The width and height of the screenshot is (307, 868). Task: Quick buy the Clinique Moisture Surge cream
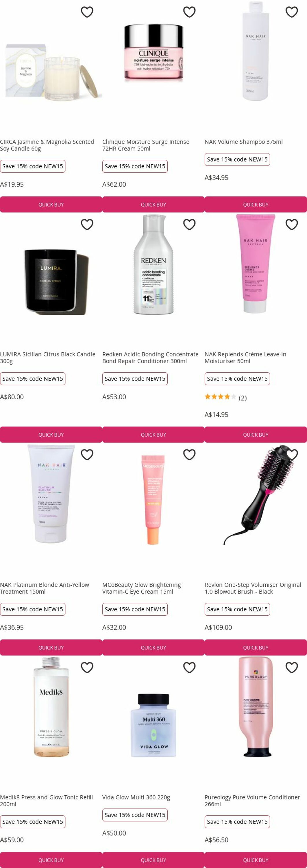pyautogui.click(x=153, y=205)
